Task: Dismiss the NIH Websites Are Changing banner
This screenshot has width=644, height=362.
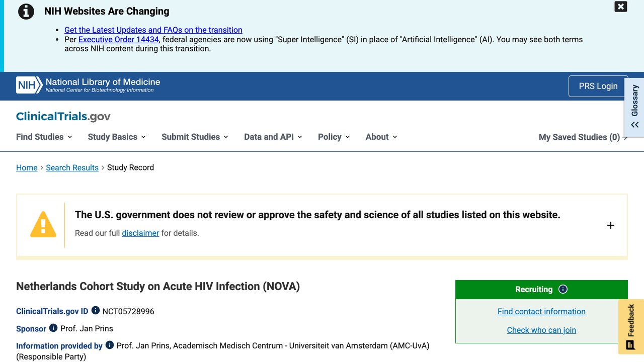Action: click(620, 7)
